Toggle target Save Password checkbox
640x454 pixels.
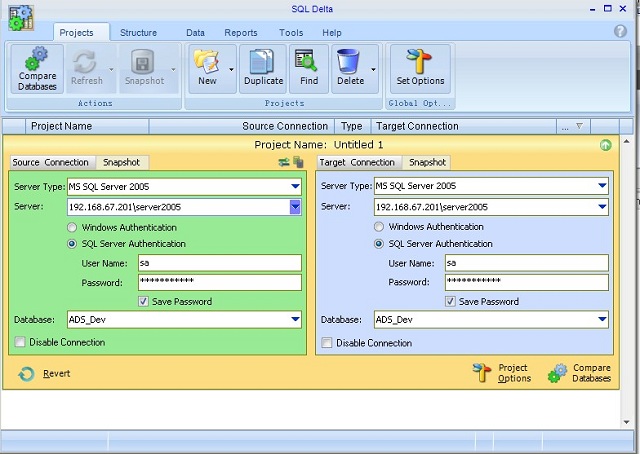450,302
